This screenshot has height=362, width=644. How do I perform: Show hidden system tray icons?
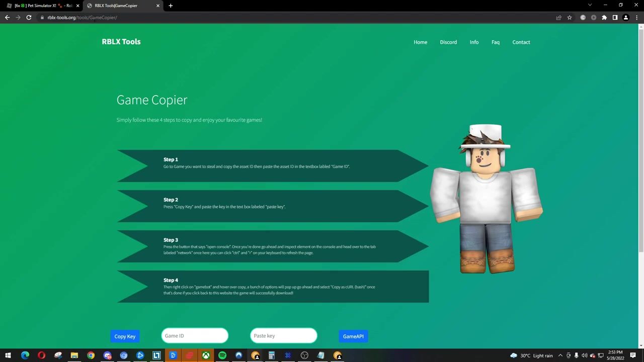pos(560,355)
